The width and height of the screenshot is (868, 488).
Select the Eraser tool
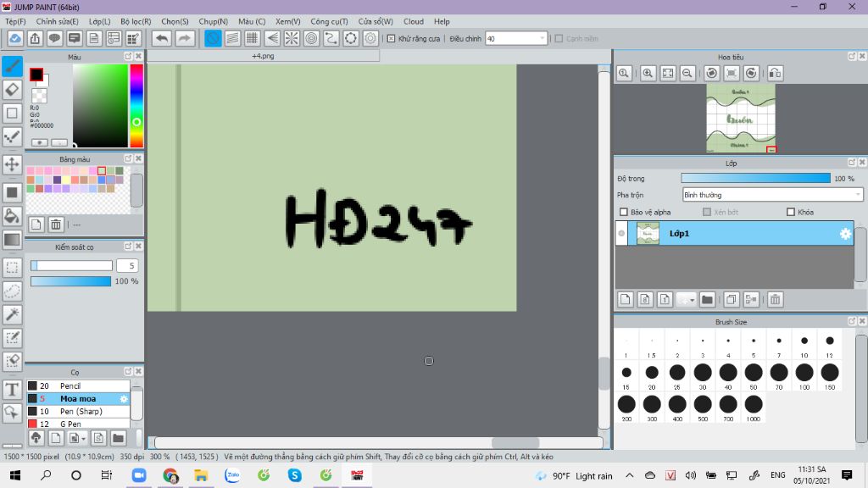12,90
